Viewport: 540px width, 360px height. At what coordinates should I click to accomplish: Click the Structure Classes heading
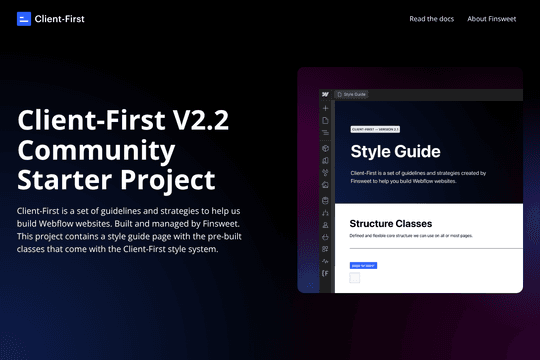[391, 224]
